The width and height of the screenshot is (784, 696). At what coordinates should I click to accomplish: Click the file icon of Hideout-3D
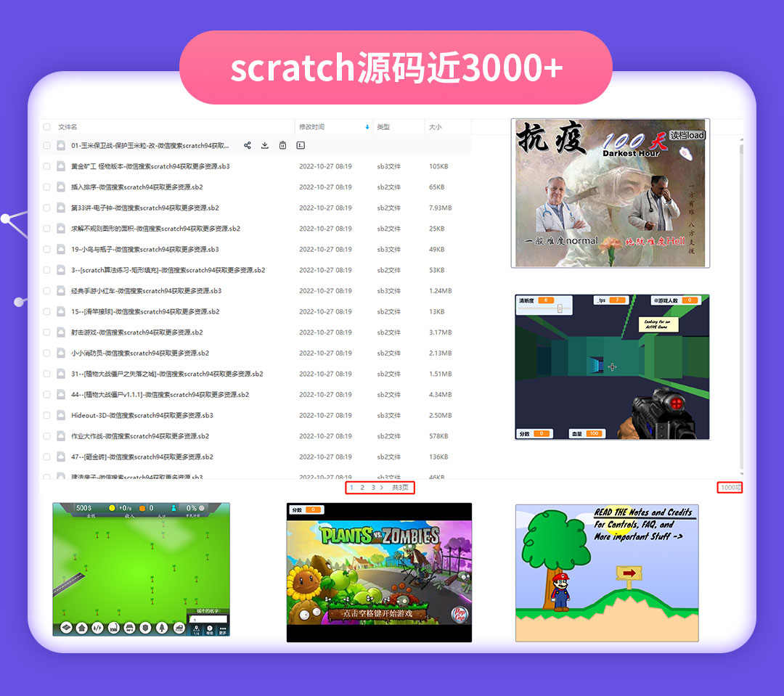61,415
